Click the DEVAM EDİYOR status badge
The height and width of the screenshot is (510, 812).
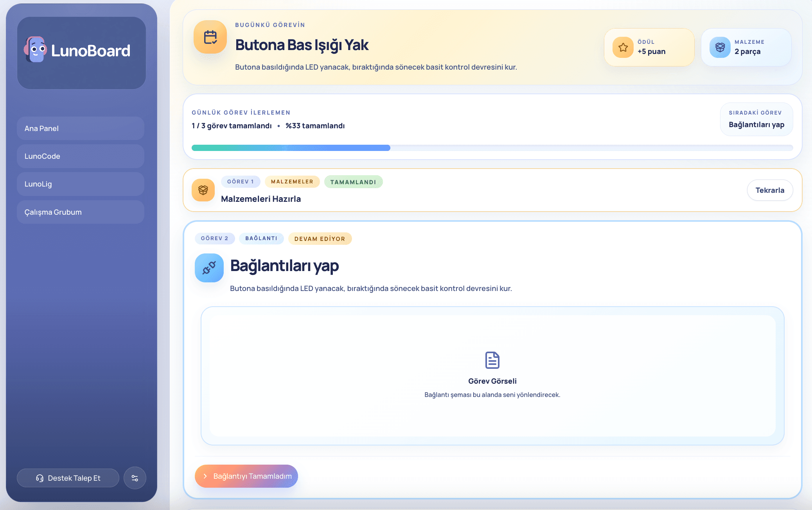[x=320, y=239]
